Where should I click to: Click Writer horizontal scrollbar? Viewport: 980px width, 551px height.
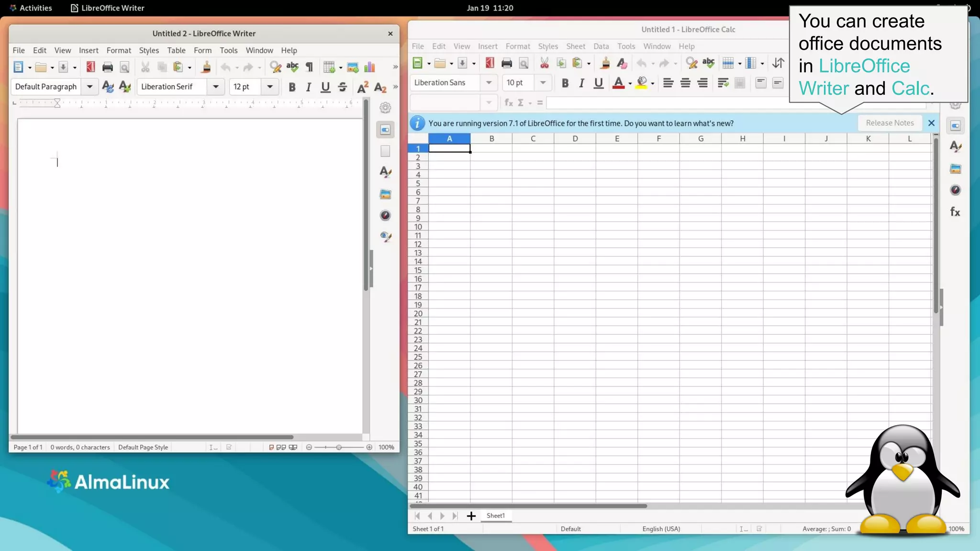pyautogui.click(x=152, y=437)
